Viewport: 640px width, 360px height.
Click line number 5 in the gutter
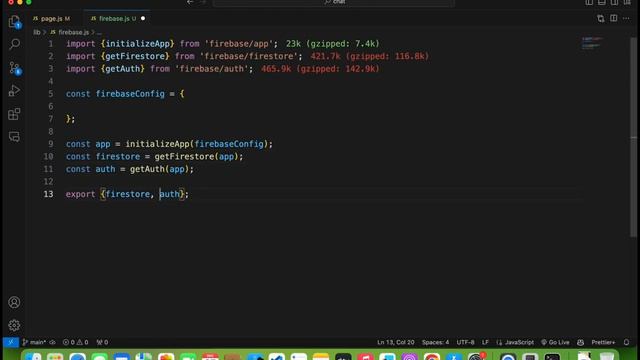pyautogui.click(x=51, y=94)
